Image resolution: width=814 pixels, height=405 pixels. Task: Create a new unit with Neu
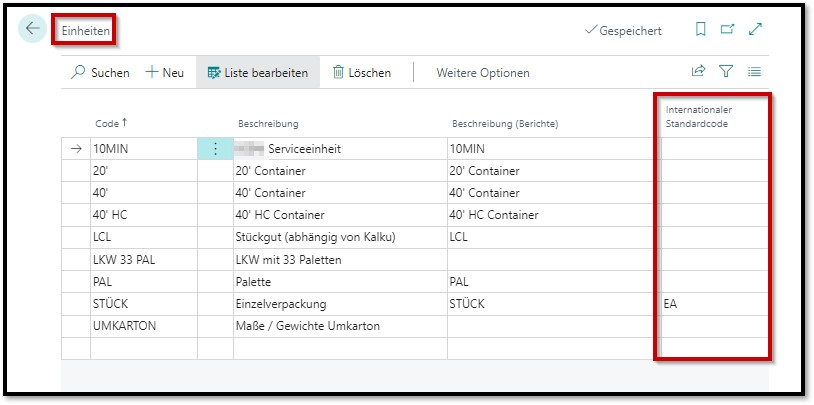(x=165, y=72)
